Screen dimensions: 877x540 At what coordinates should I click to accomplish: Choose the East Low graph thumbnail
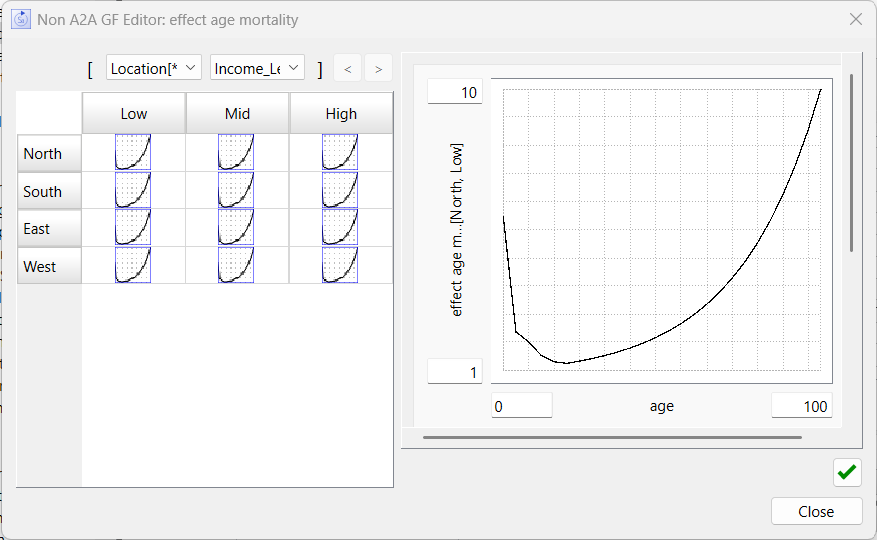click(x=133, y=227)
